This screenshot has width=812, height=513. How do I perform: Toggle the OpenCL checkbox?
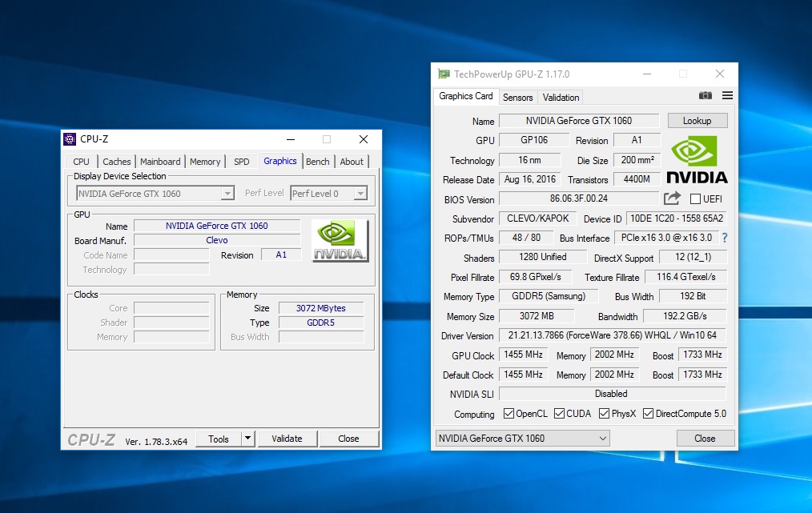(509, 413)
